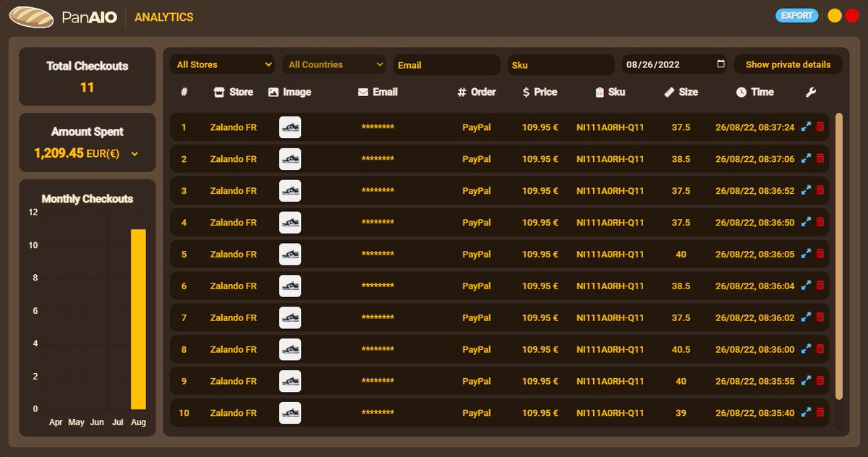Delete checkout row 3
The image size is (868, 457).
[x=820, y=191]
